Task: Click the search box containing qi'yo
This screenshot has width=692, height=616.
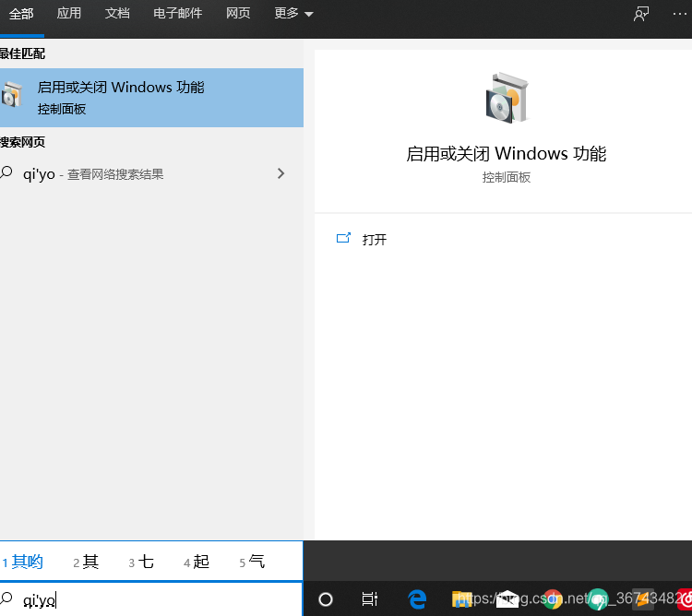Action: click(x=151, y=599)
